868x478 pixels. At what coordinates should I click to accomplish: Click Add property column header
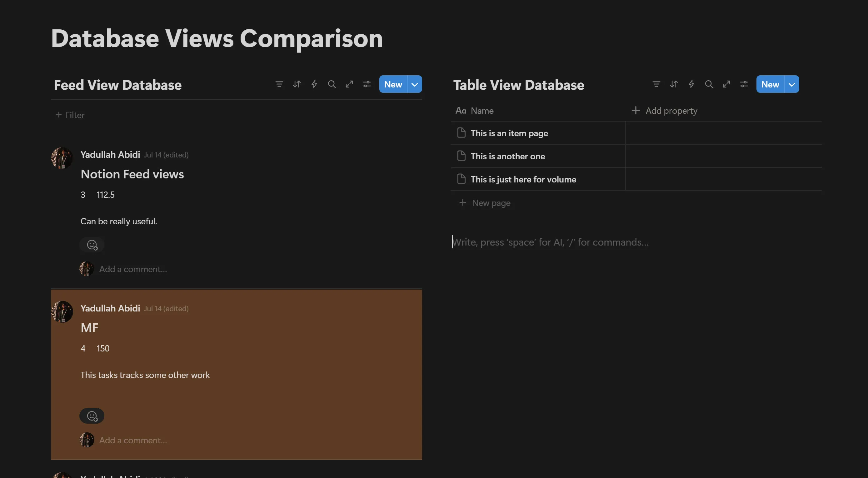point(665,111)
